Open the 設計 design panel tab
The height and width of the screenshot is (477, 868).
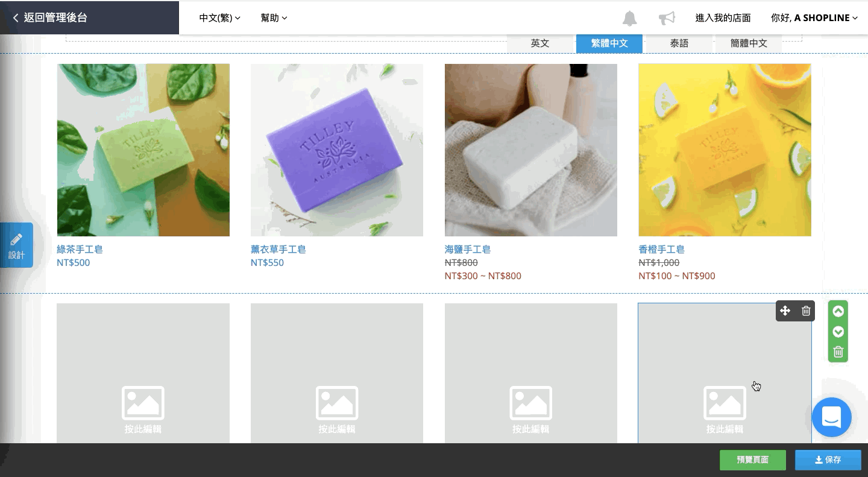click(16, 245)
